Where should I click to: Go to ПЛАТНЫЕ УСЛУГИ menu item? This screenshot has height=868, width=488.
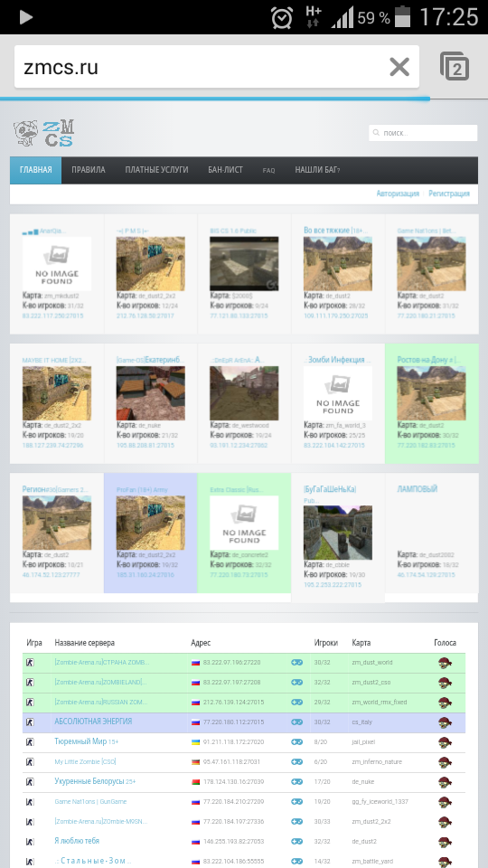pyautogui.click(x=156, y=170)
